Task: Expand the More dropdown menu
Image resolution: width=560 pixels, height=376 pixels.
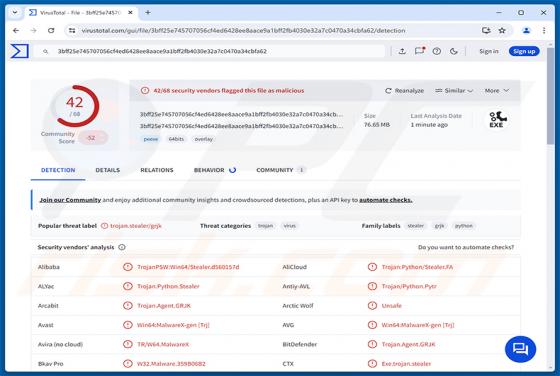Action: coord(496,91)
